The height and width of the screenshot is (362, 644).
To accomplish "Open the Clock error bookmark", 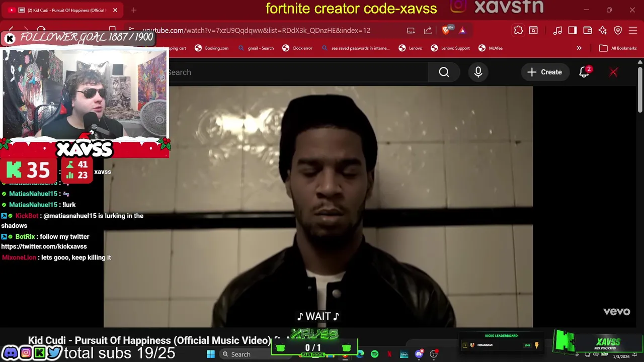I will tap(297, 48).
